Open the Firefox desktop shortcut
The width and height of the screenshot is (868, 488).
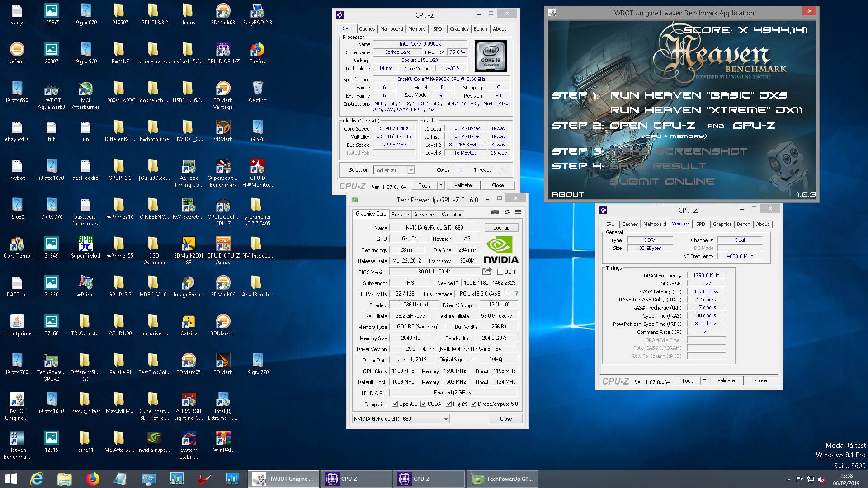click(257, 53)
